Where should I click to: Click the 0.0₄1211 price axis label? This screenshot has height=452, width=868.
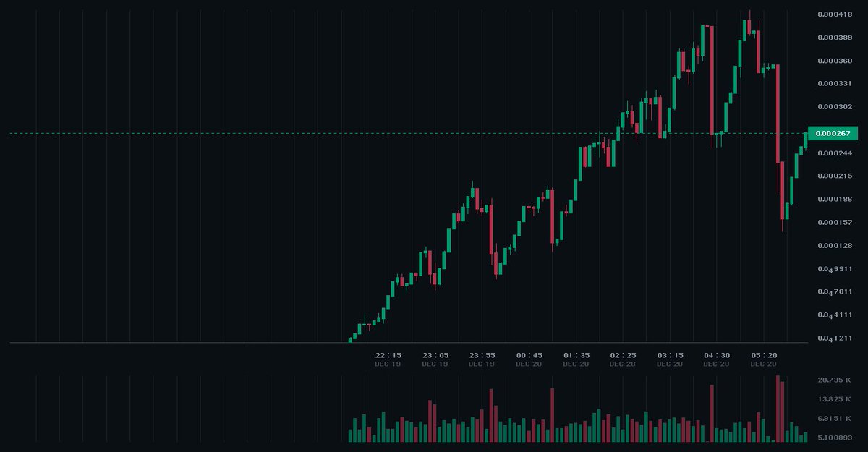[834, 338]
